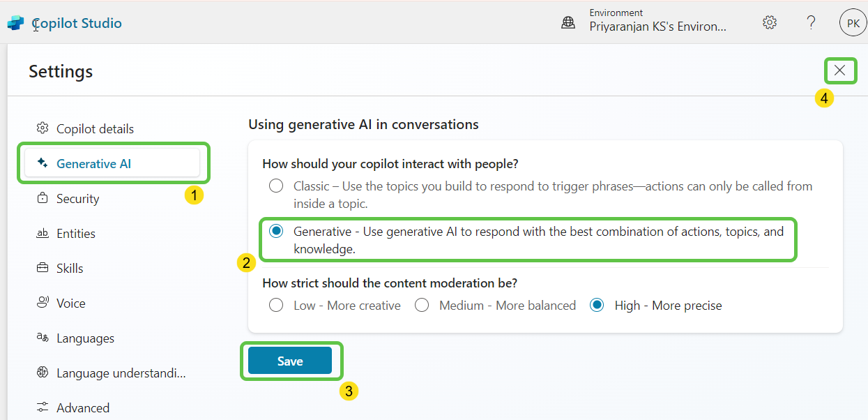Click the help question mark icon
This screenshot has height=420, width=868.
(x=810, y=22)
